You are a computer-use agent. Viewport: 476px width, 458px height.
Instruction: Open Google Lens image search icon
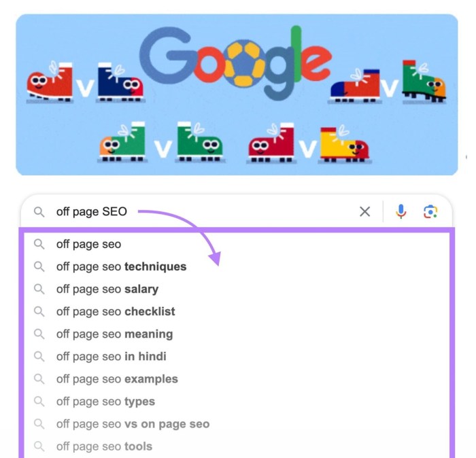pos(430,212)
